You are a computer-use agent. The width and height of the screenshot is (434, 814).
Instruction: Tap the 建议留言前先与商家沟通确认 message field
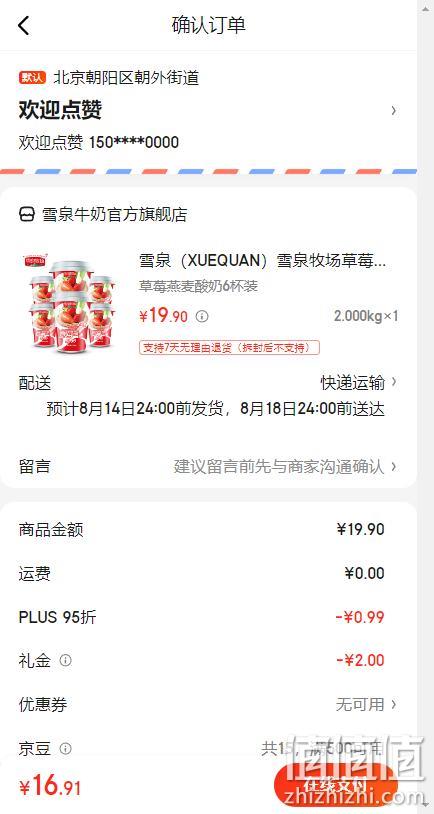[279, 466]
